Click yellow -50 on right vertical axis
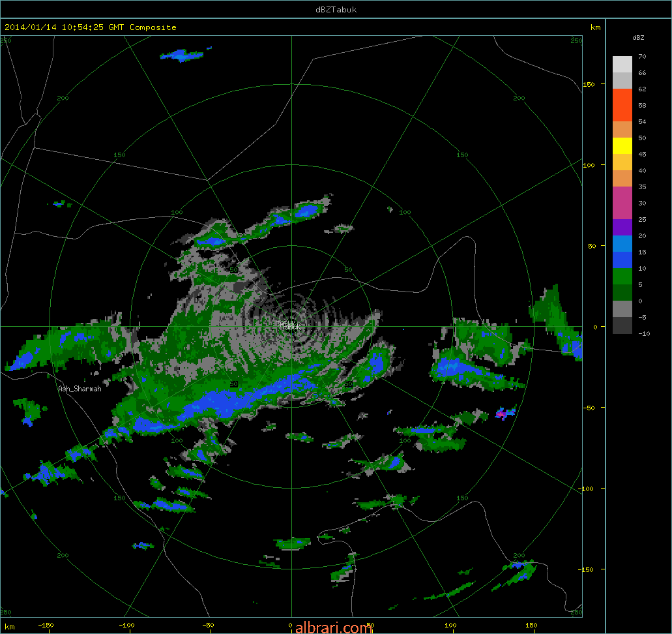The width and height of the screenshot is (672, 634). click(589, 408)
